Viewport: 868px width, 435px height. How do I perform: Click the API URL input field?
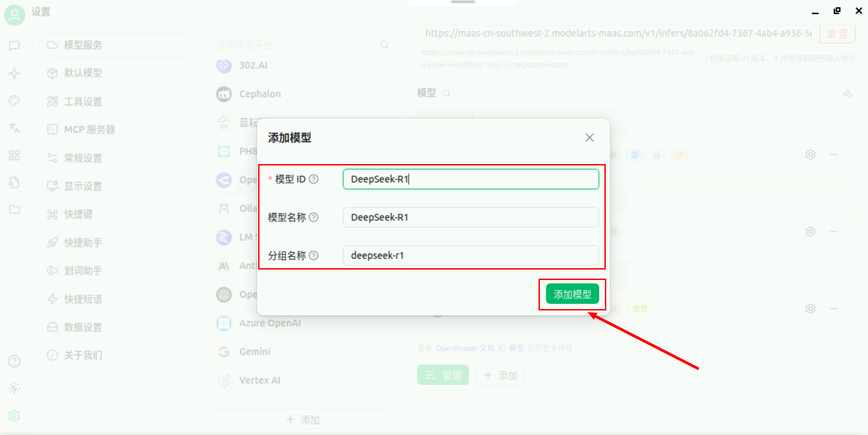pyautogui.click(x=618, y=33)
